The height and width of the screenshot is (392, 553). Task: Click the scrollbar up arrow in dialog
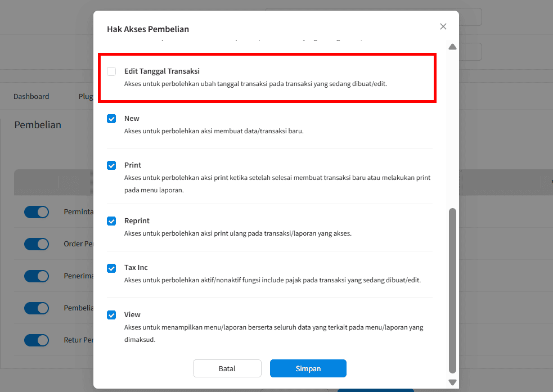452,47
